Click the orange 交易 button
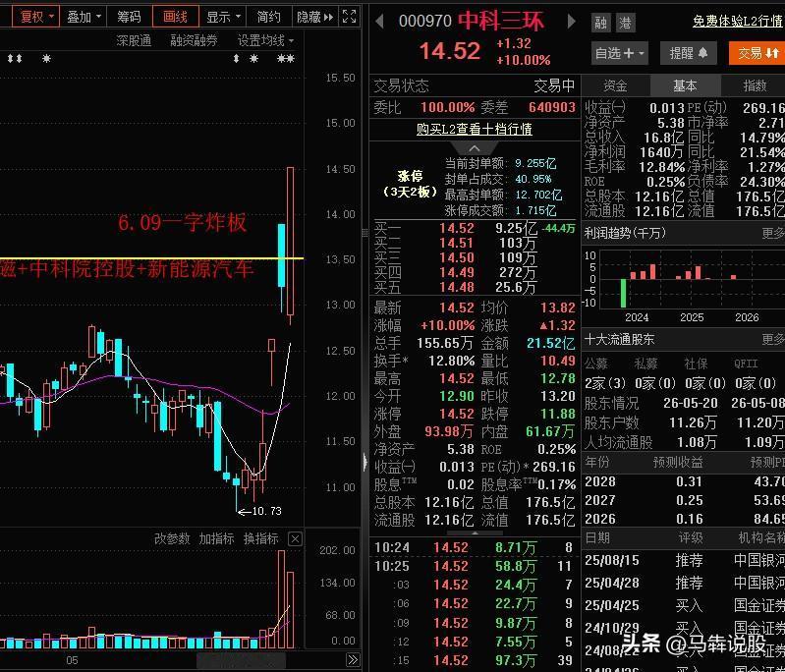Screen dimensions: 785x672 tap(757, 53)
